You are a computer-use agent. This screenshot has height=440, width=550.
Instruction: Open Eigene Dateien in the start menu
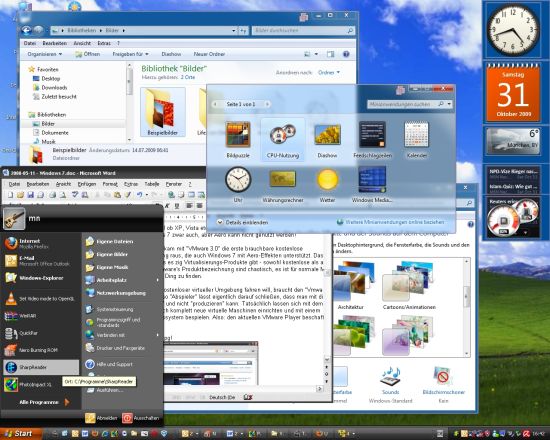click(109, 241)
